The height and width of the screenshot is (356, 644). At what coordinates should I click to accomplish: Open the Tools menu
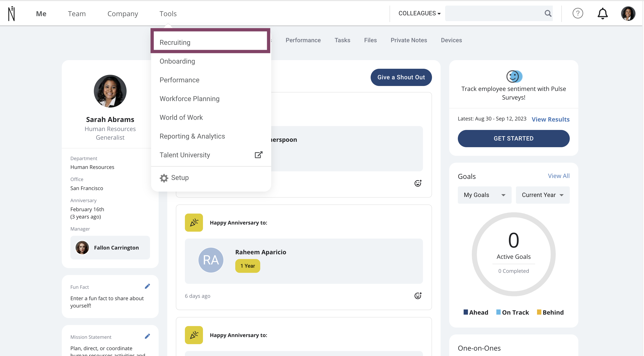coord(168,14)
